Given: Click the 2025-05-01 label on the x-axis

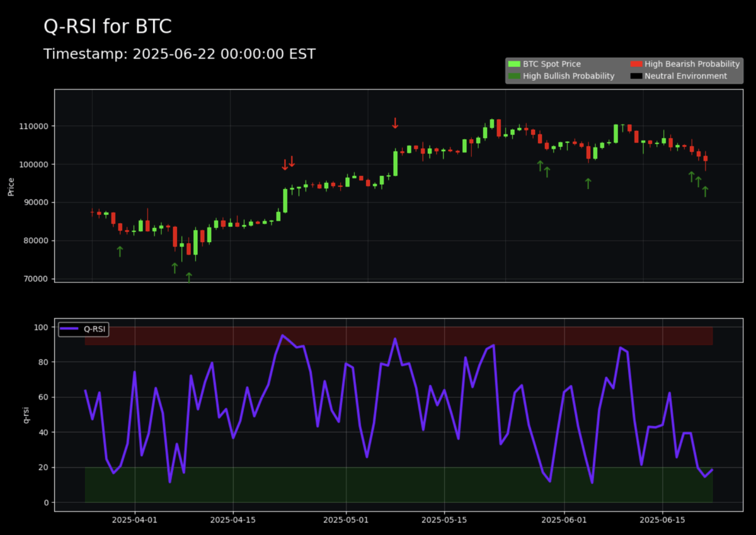Looking at the screenshot, I should coord(345,520).
